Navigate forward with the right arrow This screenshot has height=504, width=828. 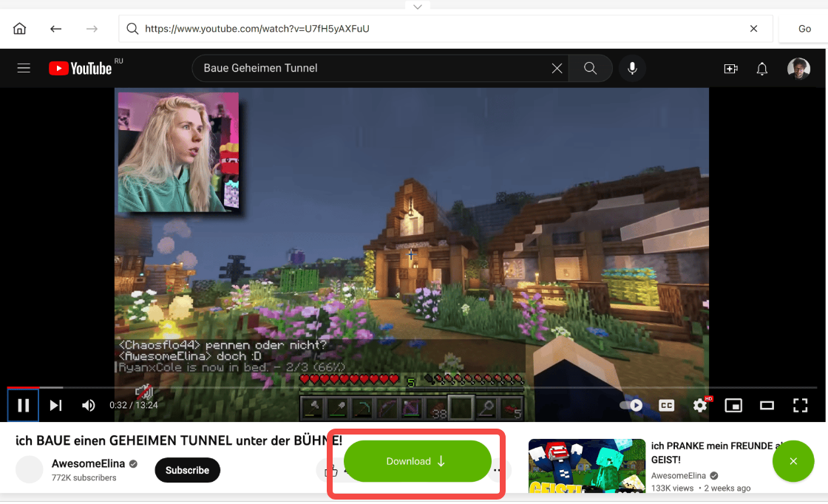pos(92,29)
